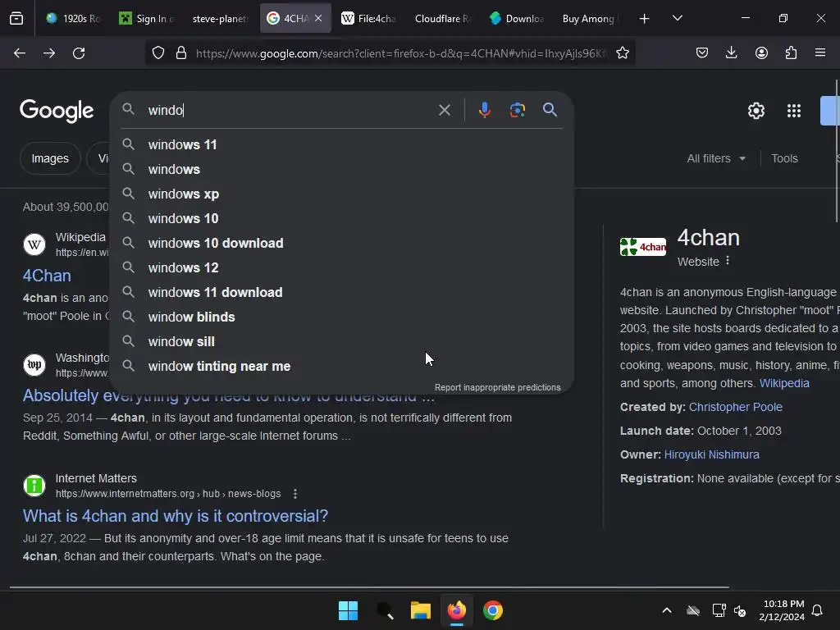The image size is (840, 630).
Task: Click Report inappropriate predictions
Action: coord(497,387)
